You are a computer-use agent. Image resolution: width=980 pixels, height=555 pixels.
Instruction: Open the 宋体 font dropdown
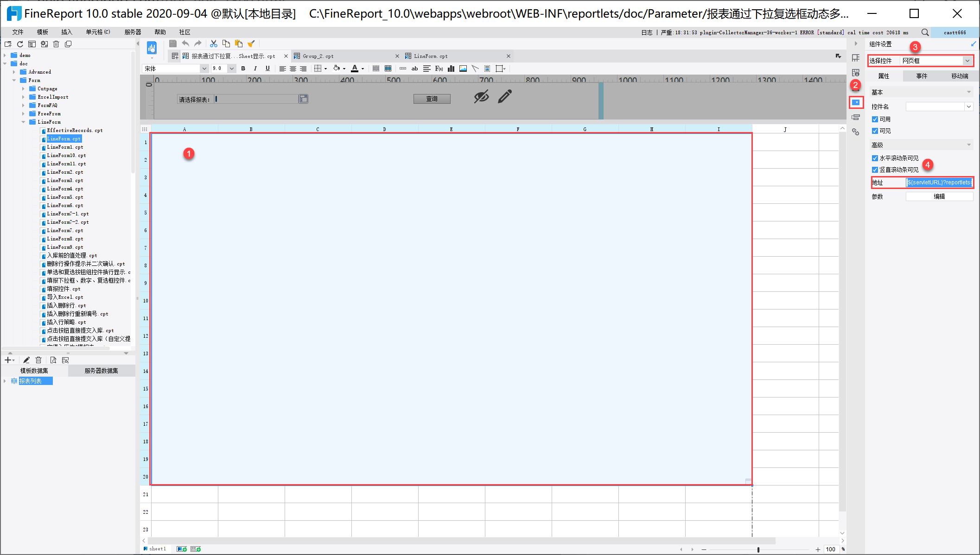click(204, 69)
